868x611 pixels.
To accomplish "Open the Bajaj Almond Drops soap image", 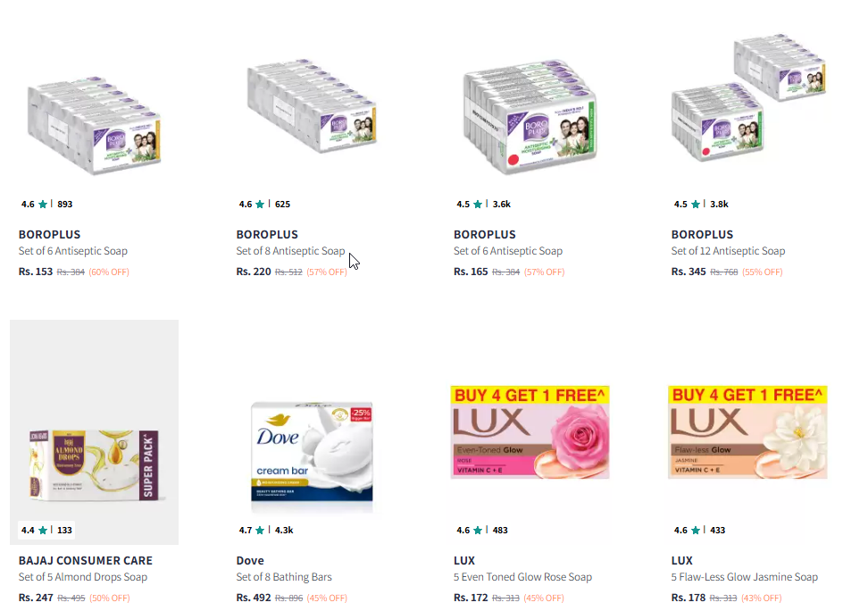I will [x=94, y=465].
